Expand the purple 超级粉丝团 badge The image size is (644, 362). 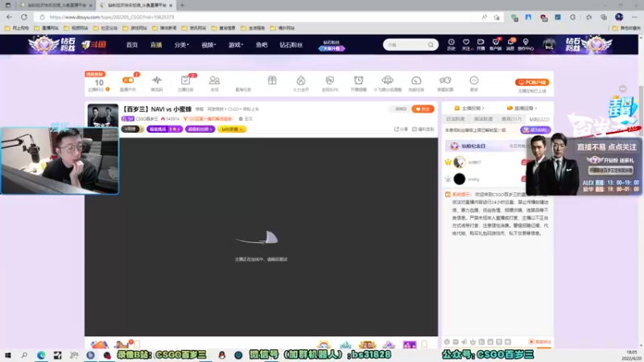[x=200, y=129]
